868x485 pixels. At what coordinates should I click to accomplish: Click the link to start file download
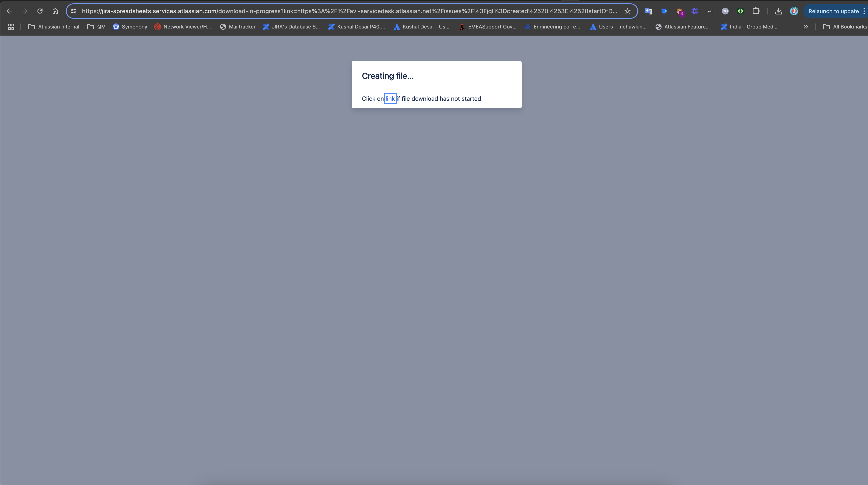click(x=390, y=99)
